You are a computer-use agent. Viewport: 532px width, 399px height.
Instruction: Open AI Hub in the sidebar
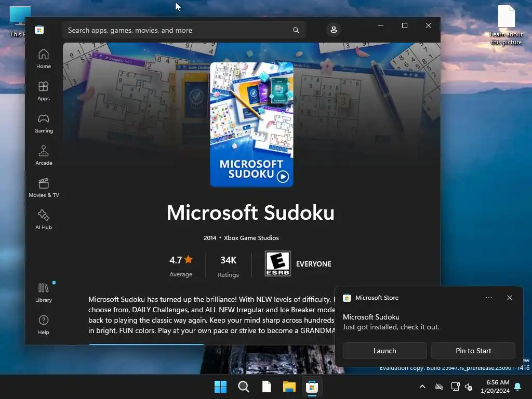click(44, 220)
